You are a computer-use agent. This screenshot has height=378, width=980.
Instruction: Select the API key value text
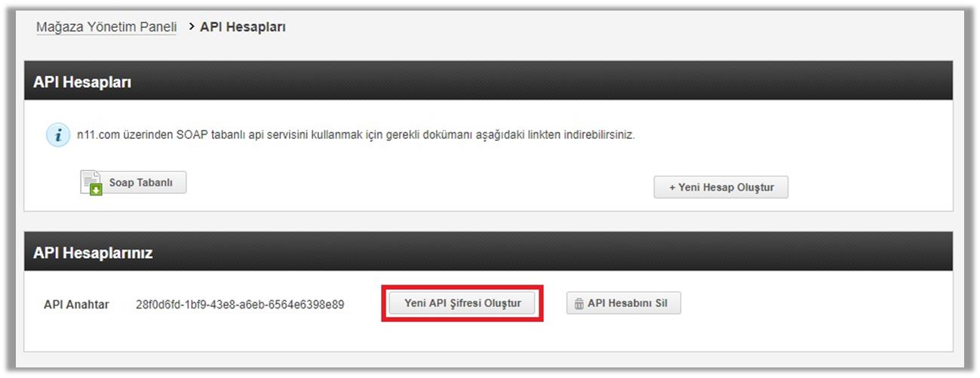[240, 305]
